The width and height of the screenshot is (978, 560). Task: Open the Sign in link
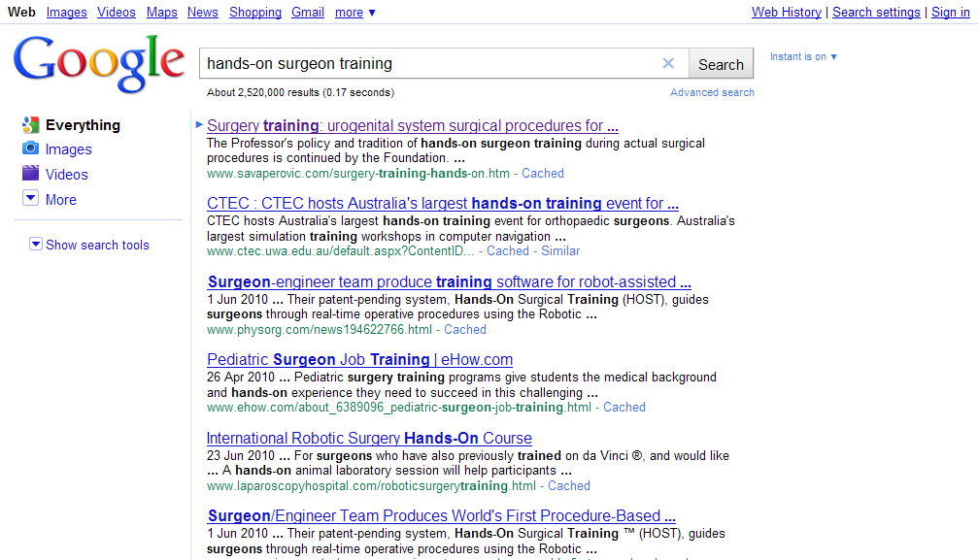(x=950, y=13)
